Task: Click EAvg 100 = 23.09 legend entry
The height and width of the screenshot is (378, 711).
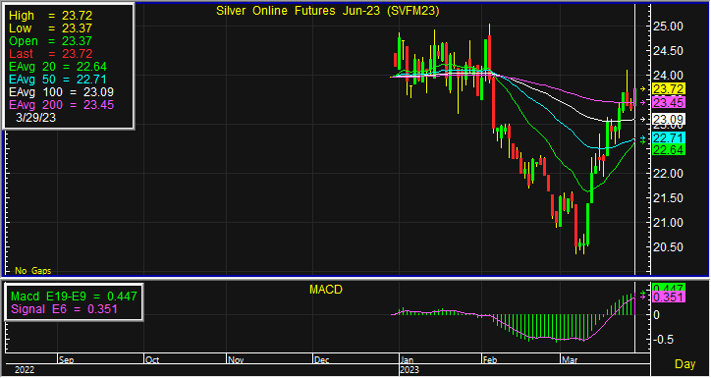Action: pos(61,92)
